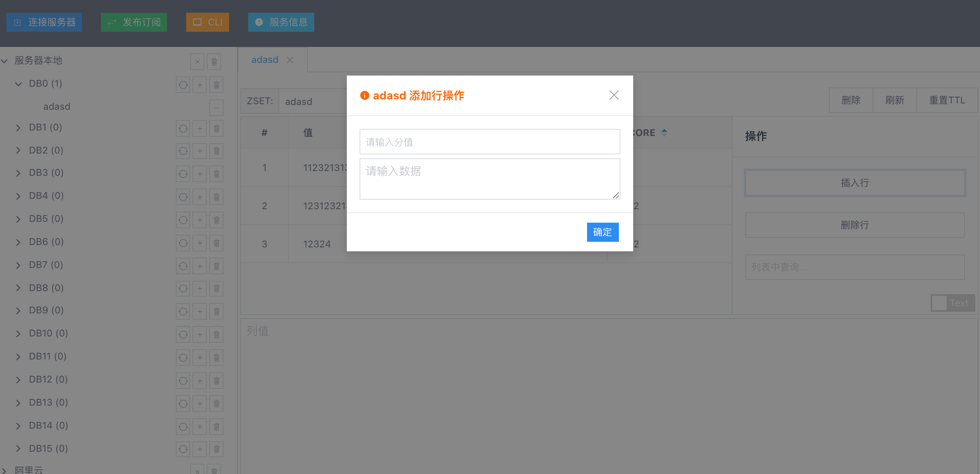Click refresh icon for DB10

[x=183, y=334]
